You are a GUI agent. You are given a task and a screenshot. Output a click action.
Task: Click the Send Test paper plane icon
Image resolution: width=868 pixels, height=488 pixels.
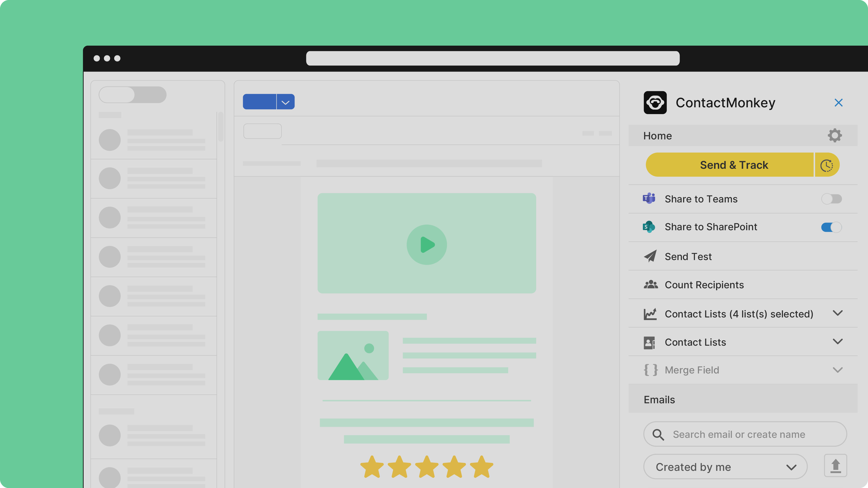click(x=650, y=256)
